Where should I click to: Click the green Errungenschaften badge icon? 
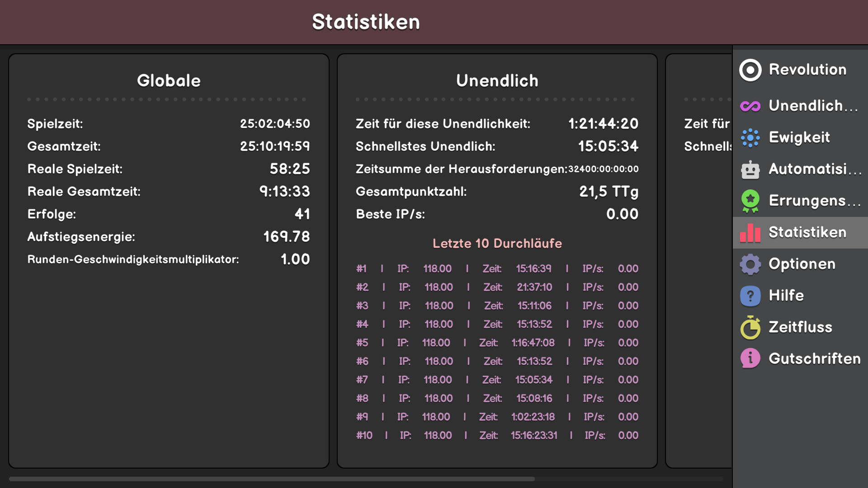(x=750, y=201)
